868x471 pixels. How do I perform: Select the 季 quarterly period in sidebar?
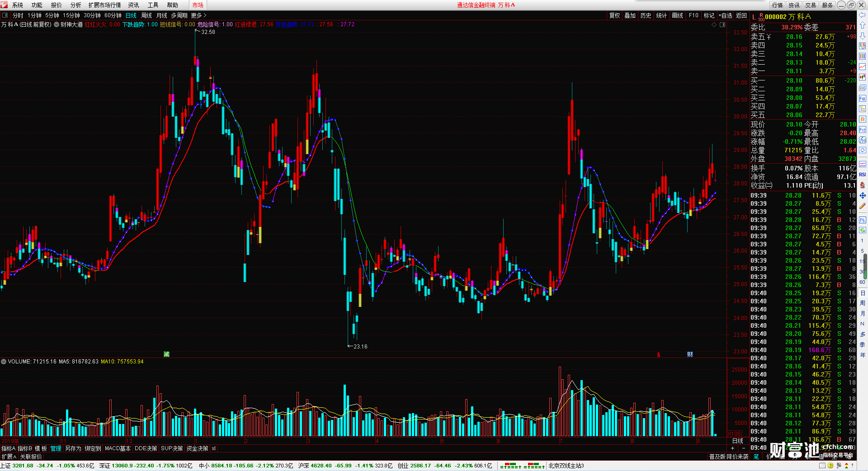(x=863, y=344)
